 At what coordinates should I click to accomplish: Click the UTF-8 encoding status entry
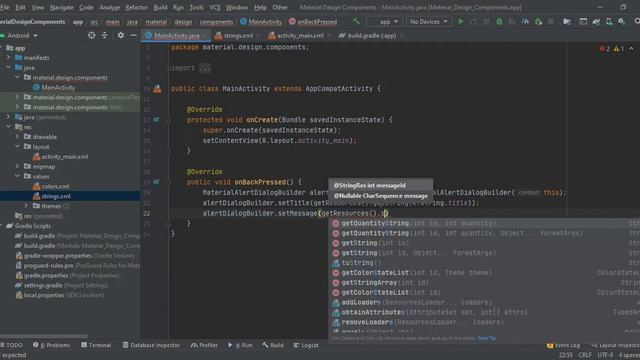[605, 355]
